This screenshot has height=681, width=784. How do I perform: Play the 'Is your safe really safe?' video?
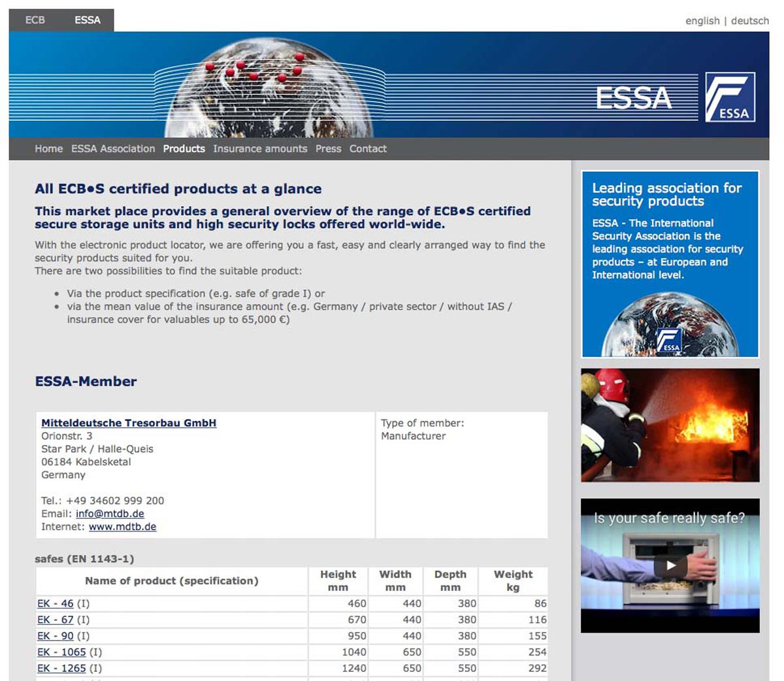(670, 566)
